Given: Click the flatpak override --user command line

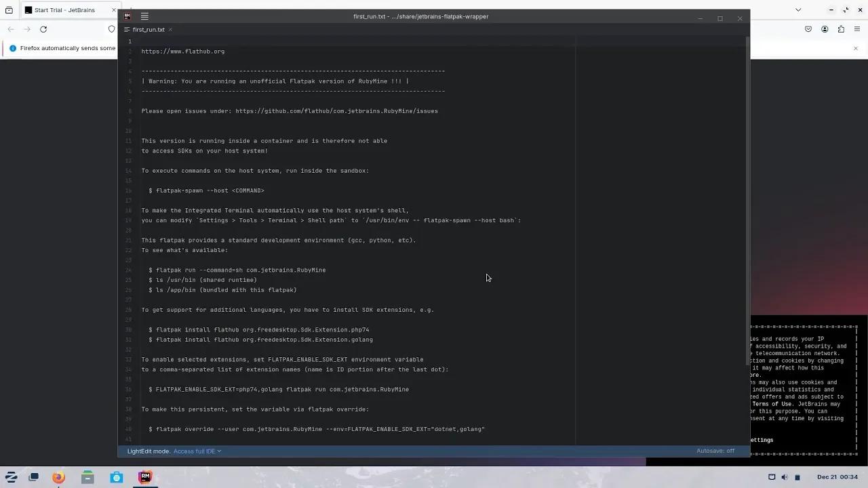Looking at the screenshot, I should click(317, 429).
